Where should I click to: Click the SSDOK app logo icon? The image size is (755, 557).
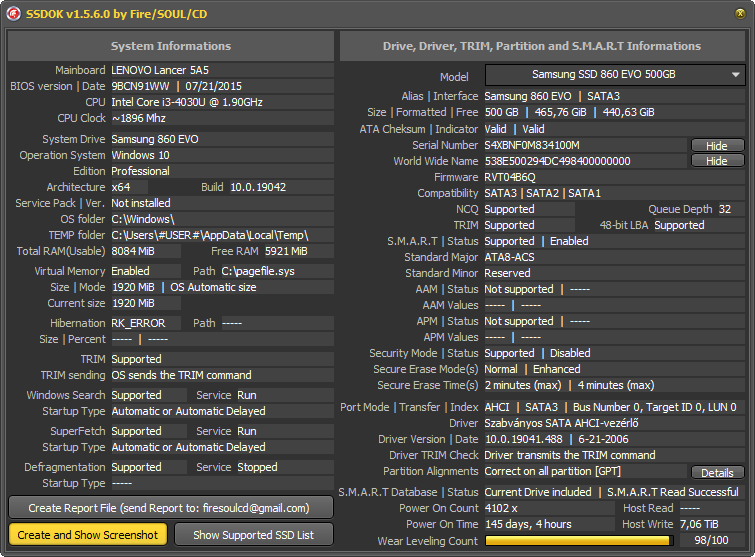click(x=13, y=14)
